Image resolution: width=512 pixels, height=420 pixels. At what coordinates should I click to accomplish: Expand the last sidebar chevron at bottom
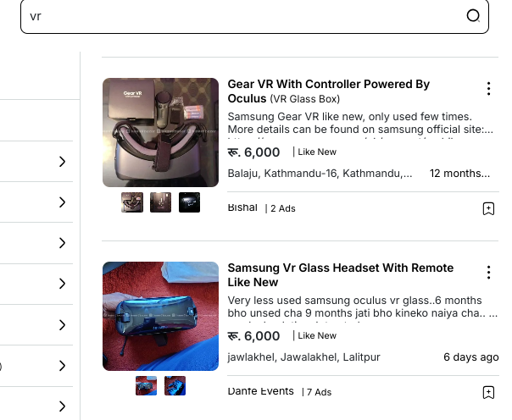(36, 406)
